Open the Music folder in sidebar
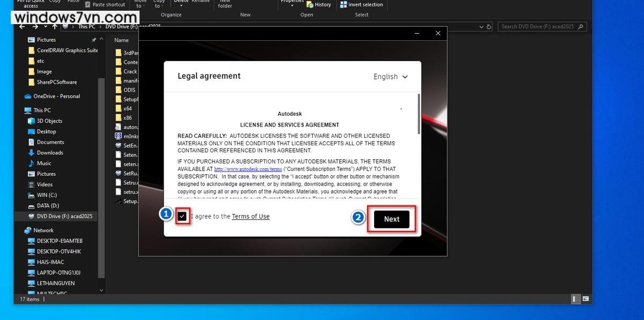Image resolution: width=644 pixels, height=320 pixels. (44, 163)
